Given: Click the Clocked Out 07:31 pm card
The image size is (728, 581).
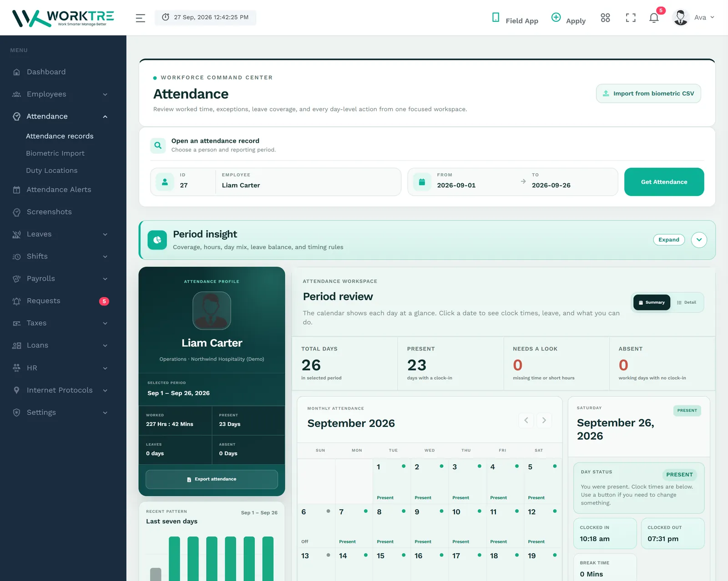Looking at the screenshot, I should (x=672, y=534).
